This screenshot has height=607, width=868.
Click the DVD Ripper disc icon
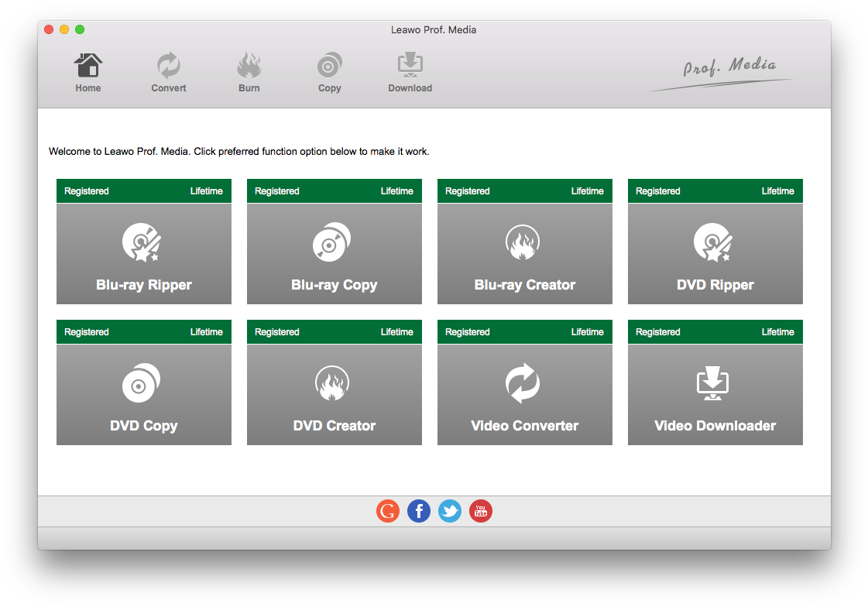click(712, 242)
